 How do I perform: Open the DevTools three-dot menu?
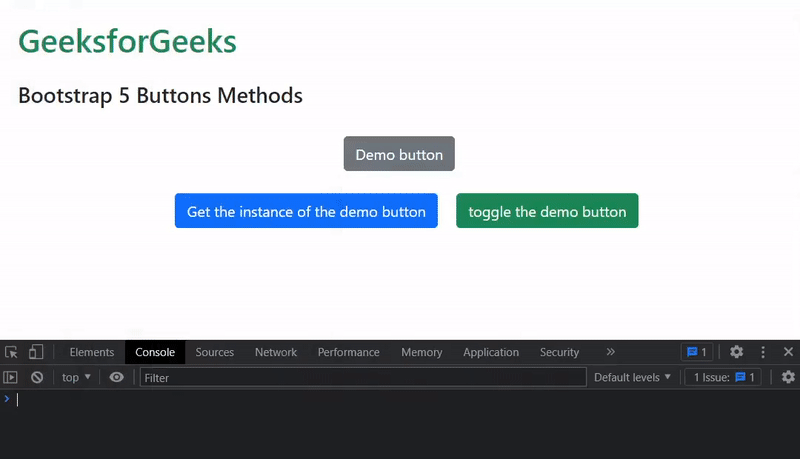coord(763,352)
